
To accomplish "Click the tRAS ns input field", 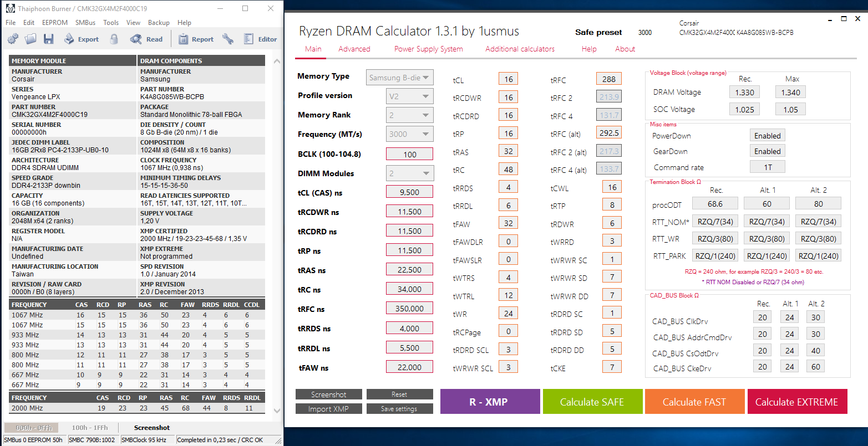I will (x=410, y=270).
